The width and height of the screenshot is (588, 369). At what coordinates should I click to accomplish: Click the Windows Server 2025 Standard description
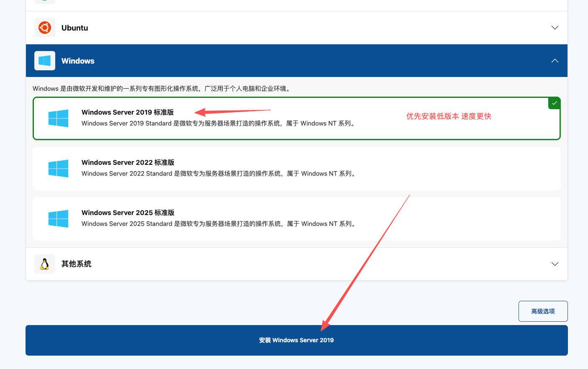[220, 224]
